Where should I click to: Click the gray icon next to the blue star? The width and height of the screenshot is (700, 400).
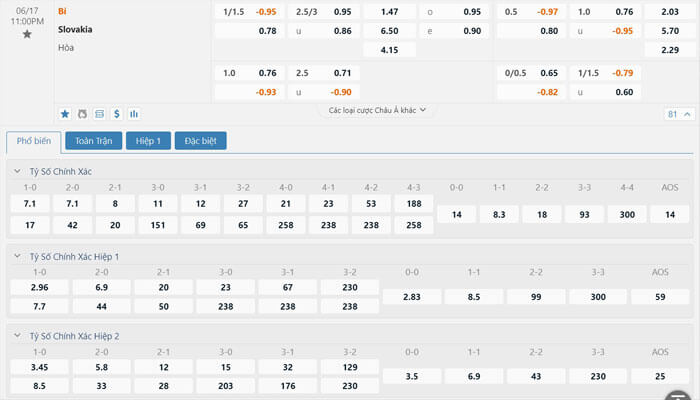(x=82, y=114)
